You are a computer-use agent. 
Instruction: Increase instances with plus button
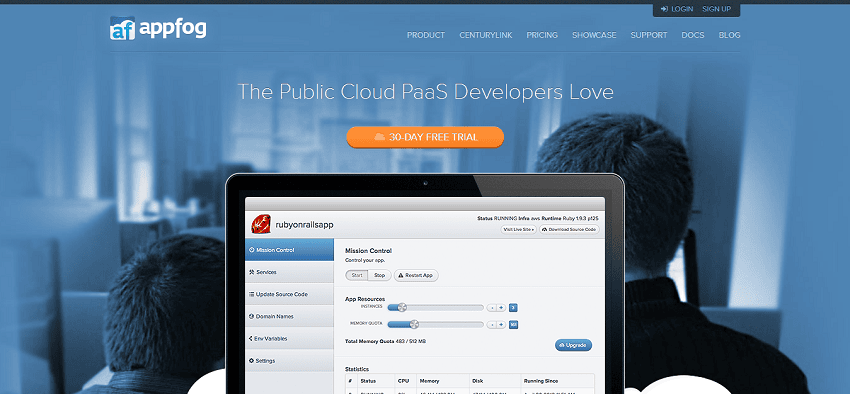[x=501, y=308]
